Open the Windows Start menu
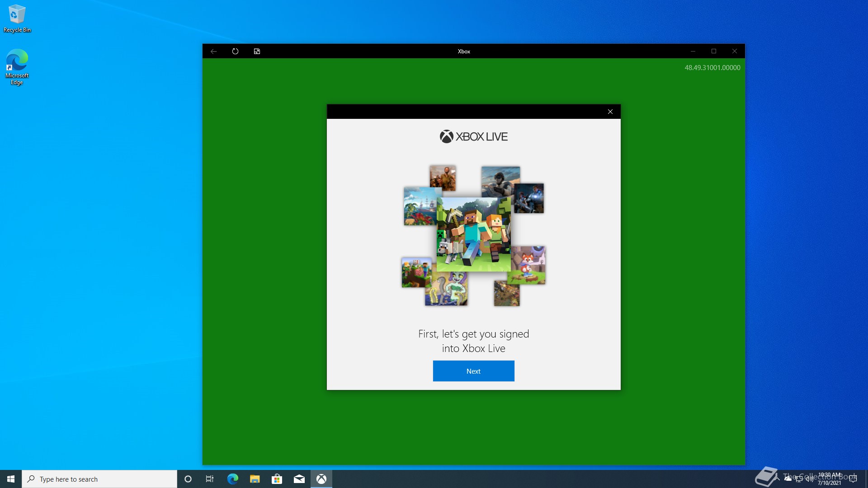This screenshot has width=868, height=488. click(x=11, y=479)
